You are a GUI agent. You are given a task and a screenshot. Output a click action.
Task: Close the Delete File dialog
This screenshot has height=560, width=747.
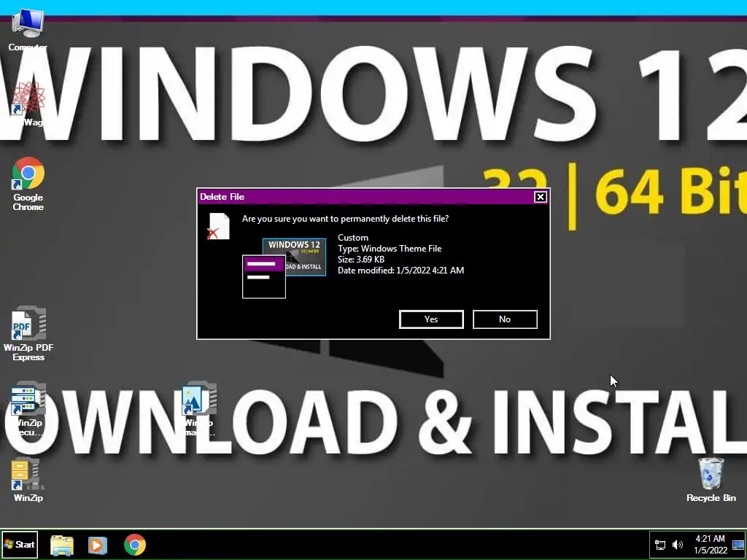coord(541,197)
